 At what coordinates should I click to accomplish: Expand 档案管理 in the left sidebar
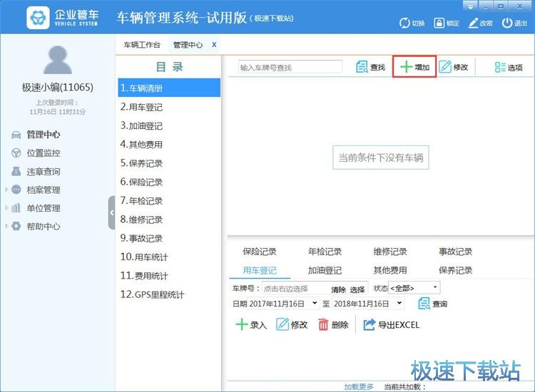(43, 190)
